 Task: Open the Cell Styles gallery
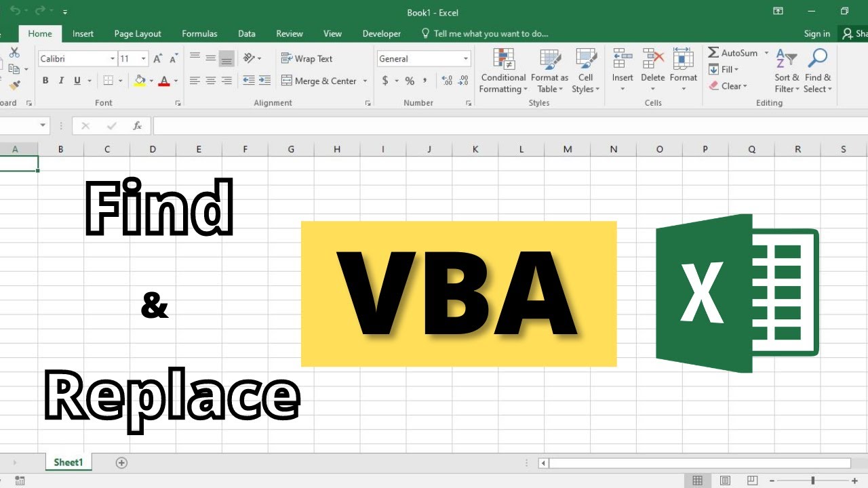(x=586, y=70)
